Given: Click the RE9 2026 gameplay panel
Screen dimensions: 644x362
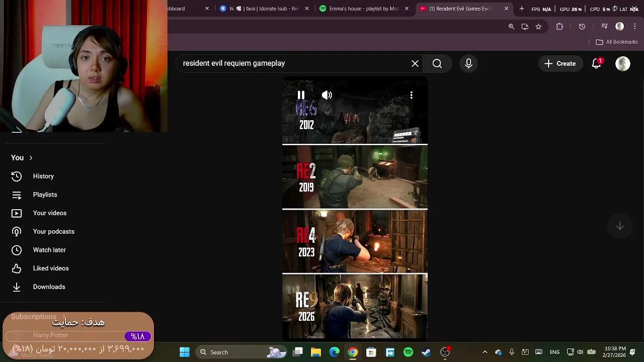Looking at the screenshot, I should point(355,307).
